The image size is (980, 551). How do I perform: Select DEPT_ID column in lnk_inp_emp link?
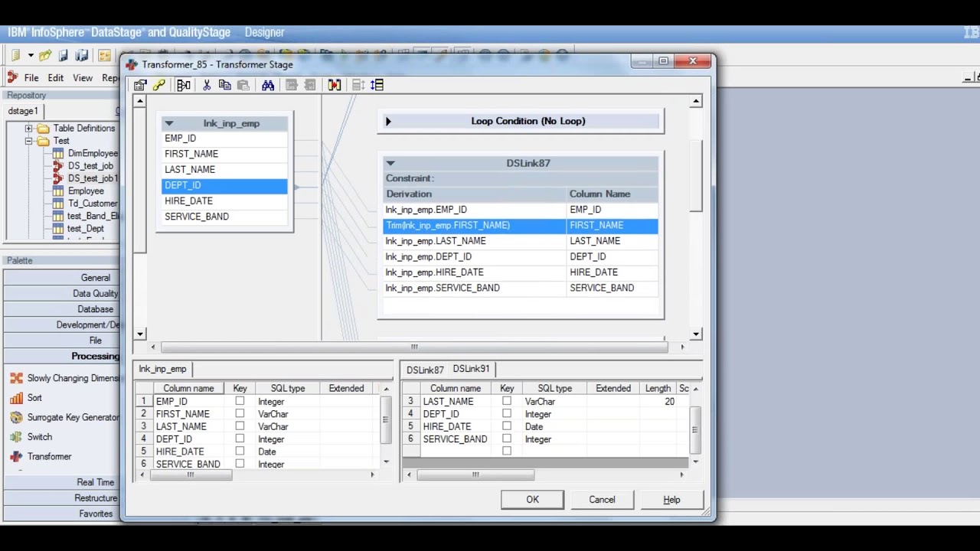[x=224, y=185]
